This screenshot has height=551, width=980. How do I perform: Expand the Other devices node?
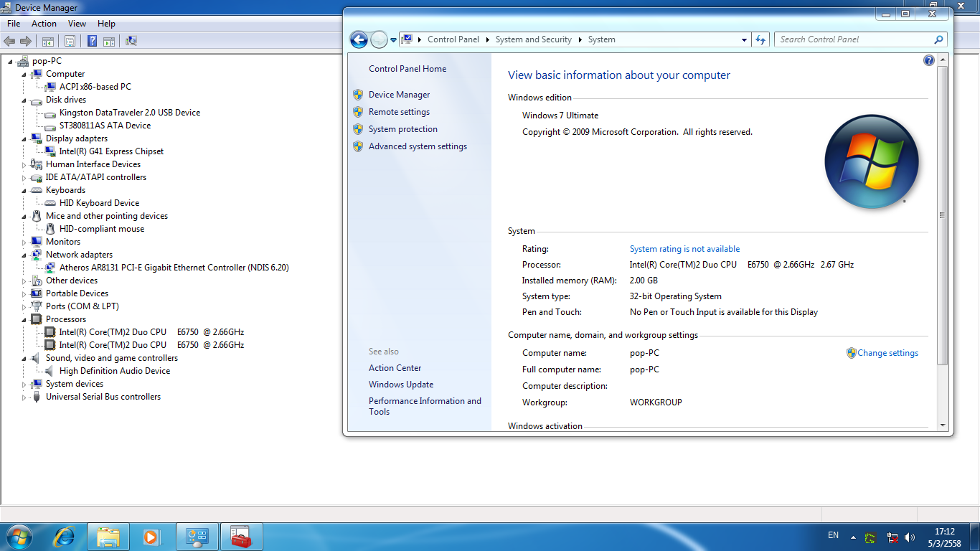[24, 281]
